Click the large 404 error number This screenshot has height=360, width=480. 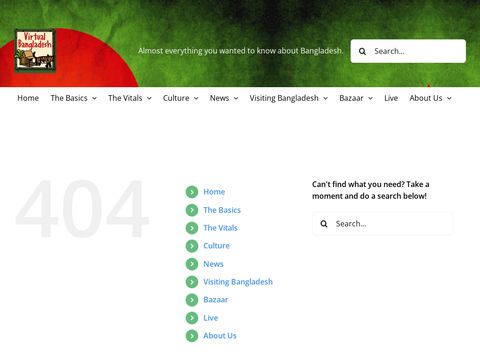coord(82,209)
